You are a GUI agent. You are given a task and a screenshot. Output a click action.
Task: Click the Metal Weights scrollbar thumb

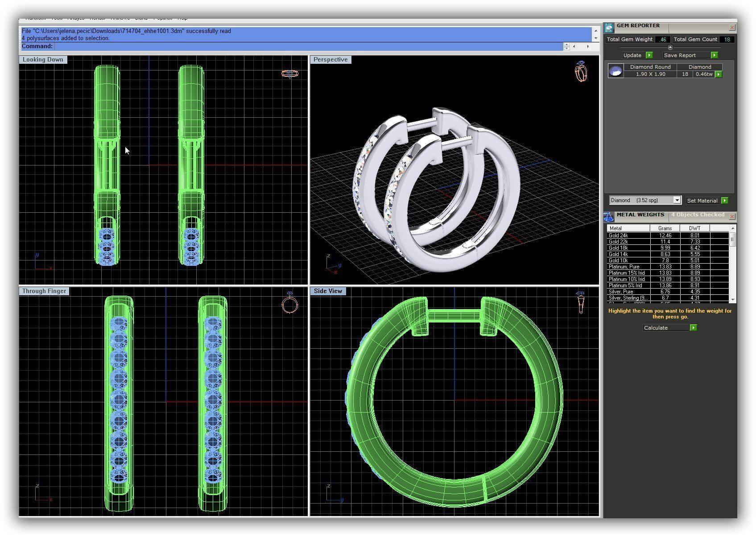click(x=732, y=239)
